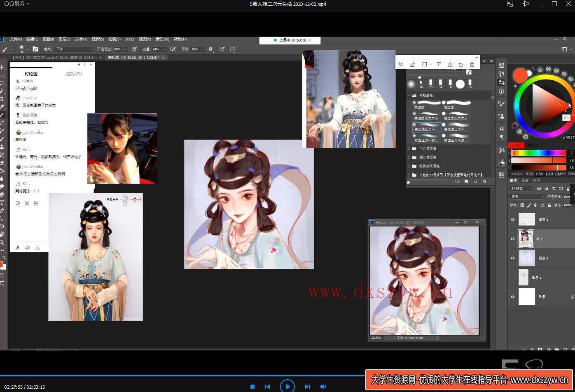The width and height of the screenshot is (575, 392).
Task: Click the play button in QQ player
Action: tap(287, 386)
